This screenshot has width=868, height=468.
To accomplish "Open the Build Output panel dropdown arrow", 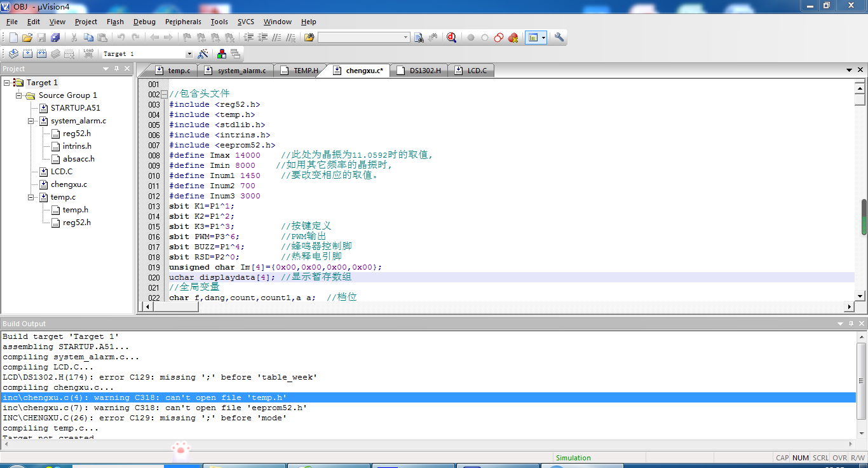I will click(841, 324).
